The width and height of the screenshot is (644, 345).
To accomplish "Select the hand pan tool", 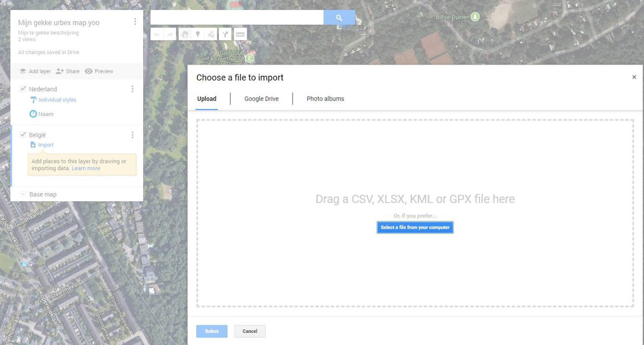I will [x=185, y=34].
